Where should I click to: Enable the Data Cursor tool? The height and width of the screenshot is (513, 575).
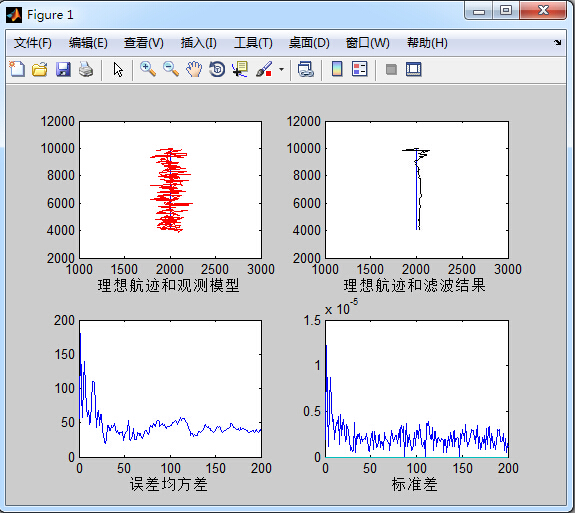click(x=240, y=69)
